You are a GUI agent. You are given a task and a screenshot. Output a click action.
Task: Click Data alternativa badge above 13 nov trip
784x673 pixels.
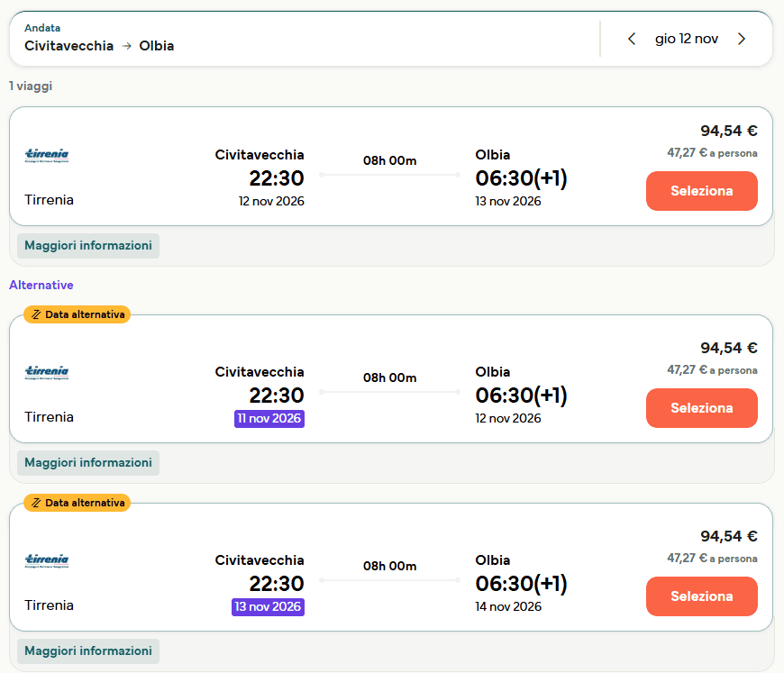(77, 503)
